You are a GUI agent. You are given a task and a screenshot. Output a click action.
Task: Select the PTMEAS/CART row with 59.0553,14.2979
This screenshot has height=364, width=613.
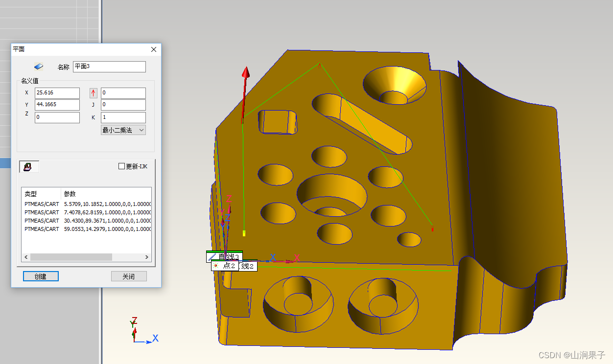tap(87, 229)
